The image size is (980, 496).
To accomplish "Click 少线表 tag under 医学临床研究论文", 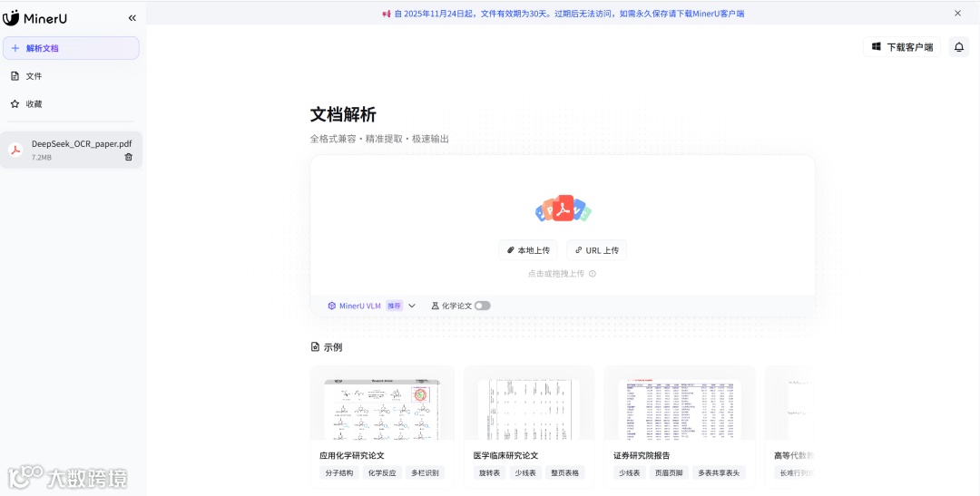I will [525, 473].
